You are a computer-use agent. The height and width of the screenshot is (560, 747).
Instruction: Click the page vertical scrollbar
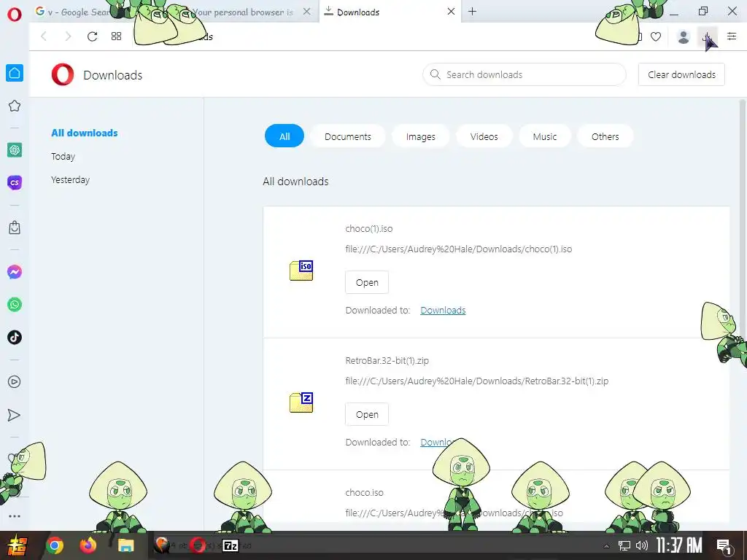pyautogui.click(x=742, y=219)
